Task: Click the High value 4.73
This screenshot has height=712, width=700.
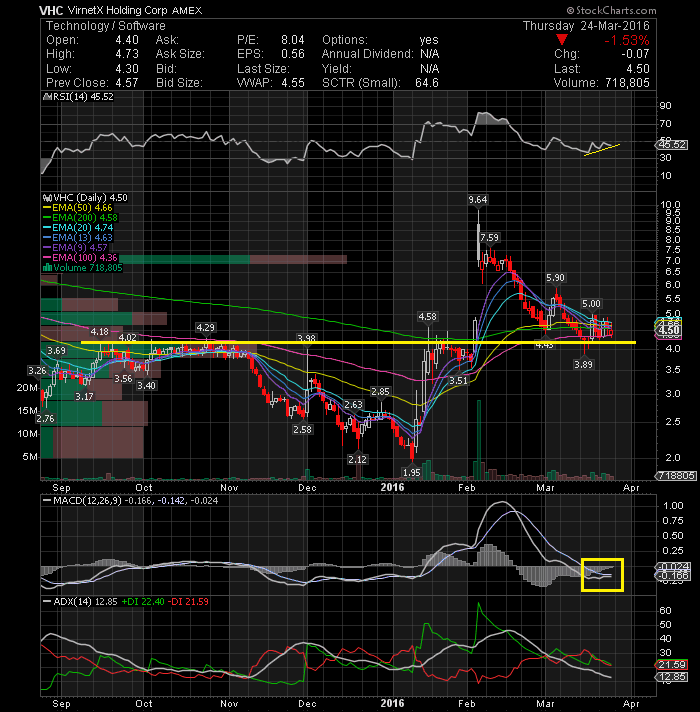Action: pos(127,54)
